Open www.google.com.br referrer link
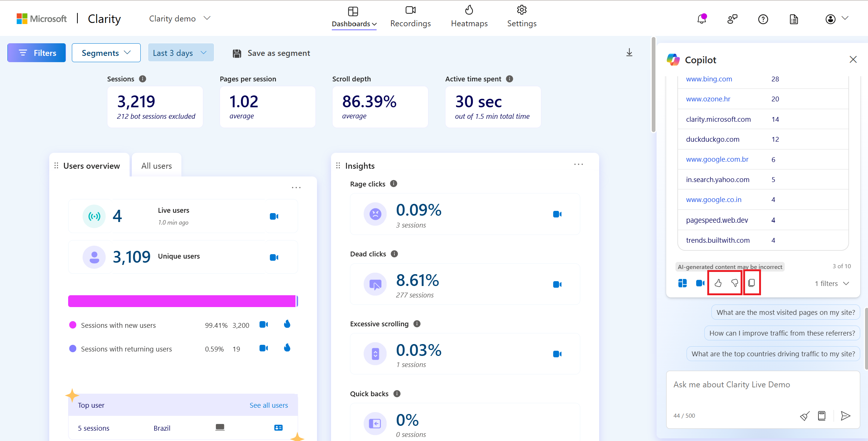Screen dimensions: 868x441 coord(717,159)
